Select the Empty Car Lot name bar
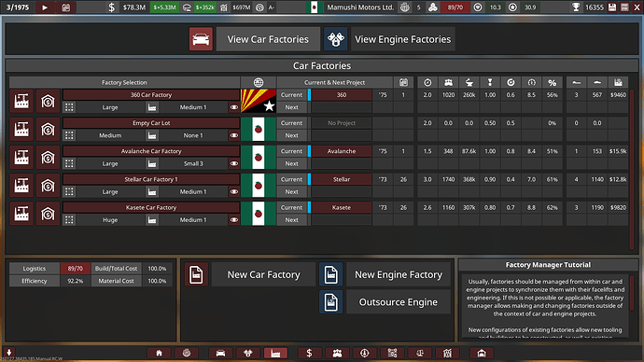Viewport: 644px width, 362px height. pyautogui.click(x=151, y=123)
